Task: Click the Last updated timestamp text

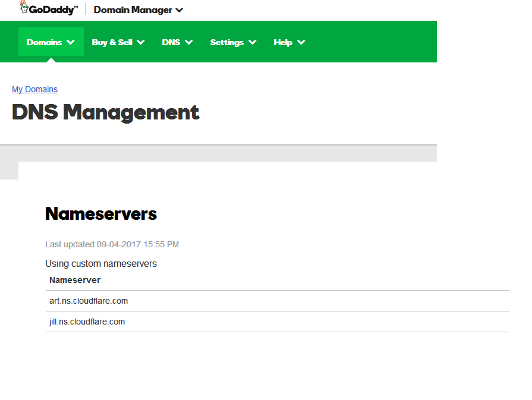Action: pyautogui.click(x=112, y=244)
